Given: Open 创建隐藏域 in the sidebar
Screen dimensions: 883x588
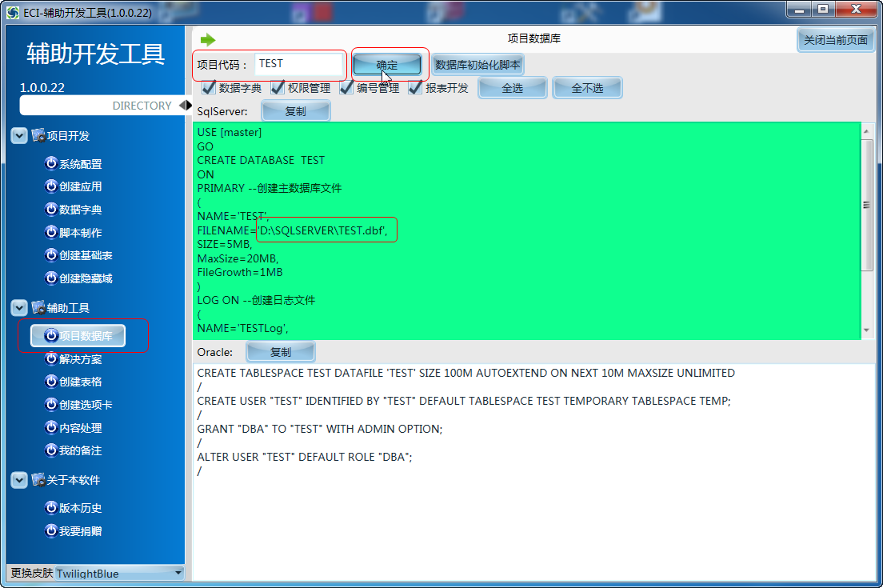Looking at the screenshot, I should pyautogui.click(x=85, y=278).
